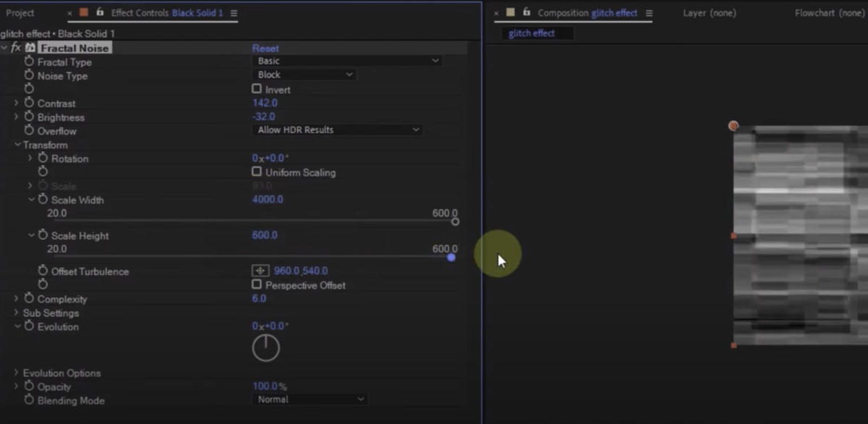The height and width of the screenshot is (424, 868).
Task: Click the Scale Width slider handle
Action: coord(455,221)
